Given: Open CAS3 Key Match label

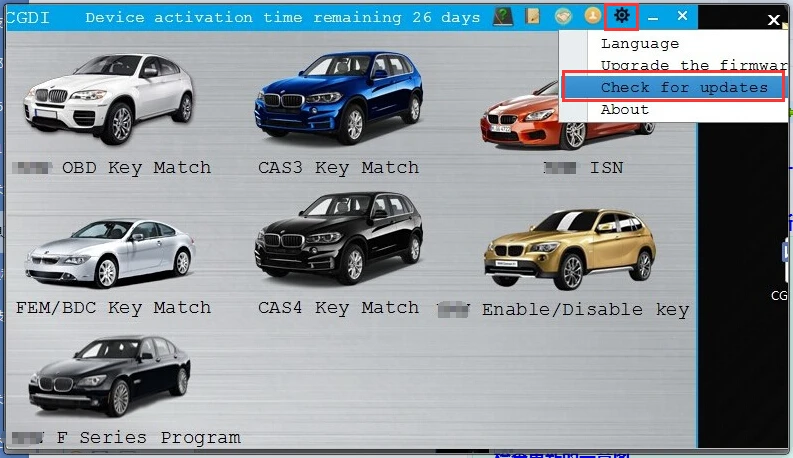Looking at the screenshot, I should point(338,167).
